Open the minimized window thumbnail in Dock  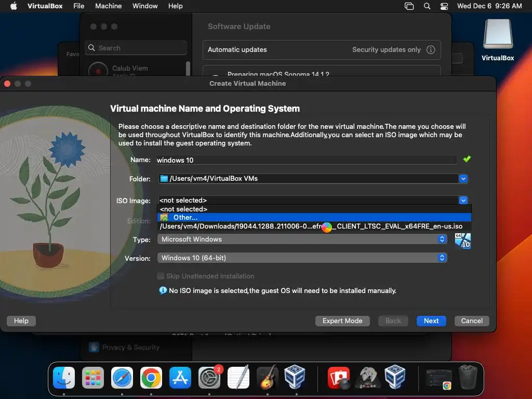coord(438,379)
